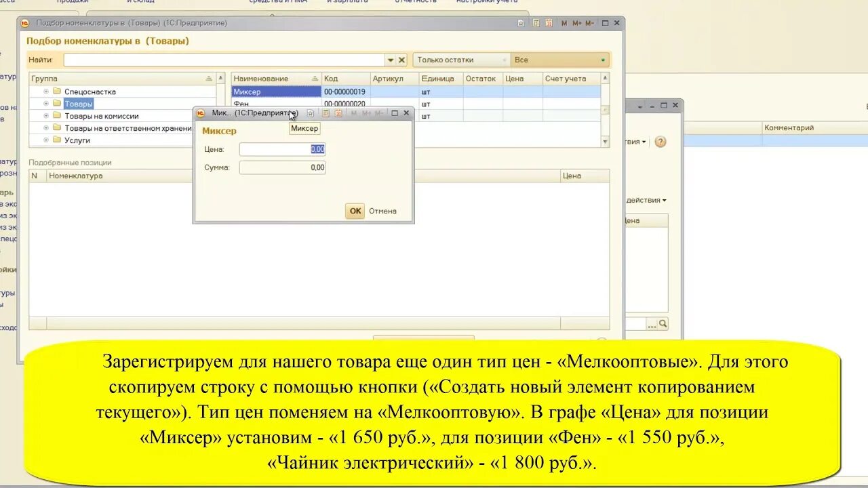The image size is (868, 488).
Task: Click the Наименование column header
Action: (276, 79)
